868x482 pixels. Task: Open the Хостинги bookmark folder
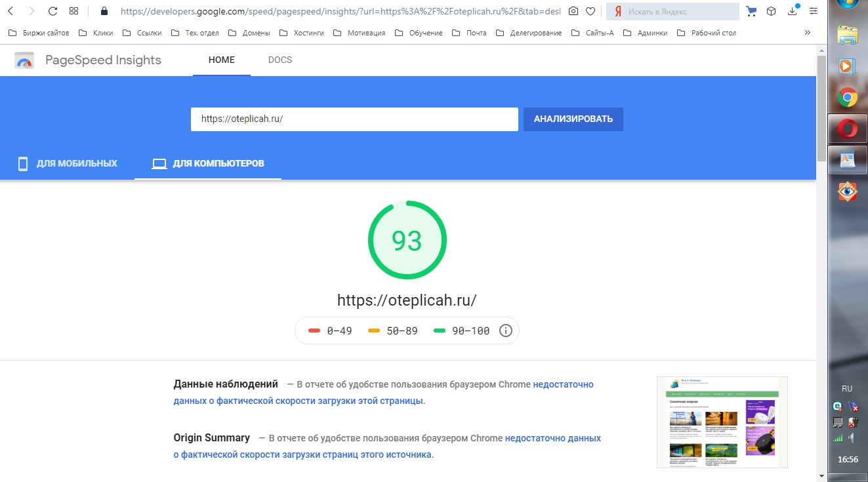coord(302,33)
